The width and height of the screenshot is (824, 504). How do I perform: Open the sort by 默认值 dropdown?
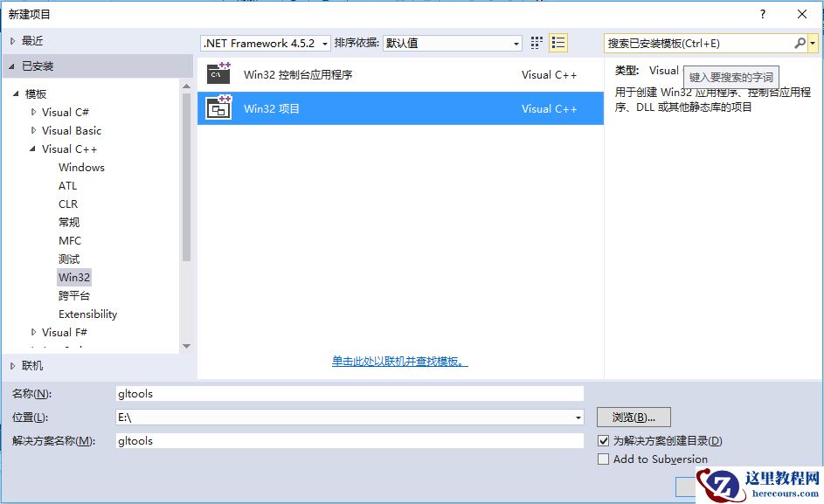452,43
